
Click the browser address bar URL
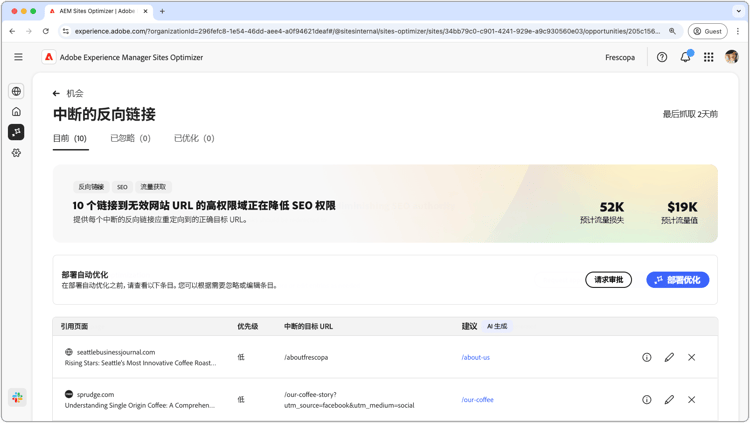367,31
